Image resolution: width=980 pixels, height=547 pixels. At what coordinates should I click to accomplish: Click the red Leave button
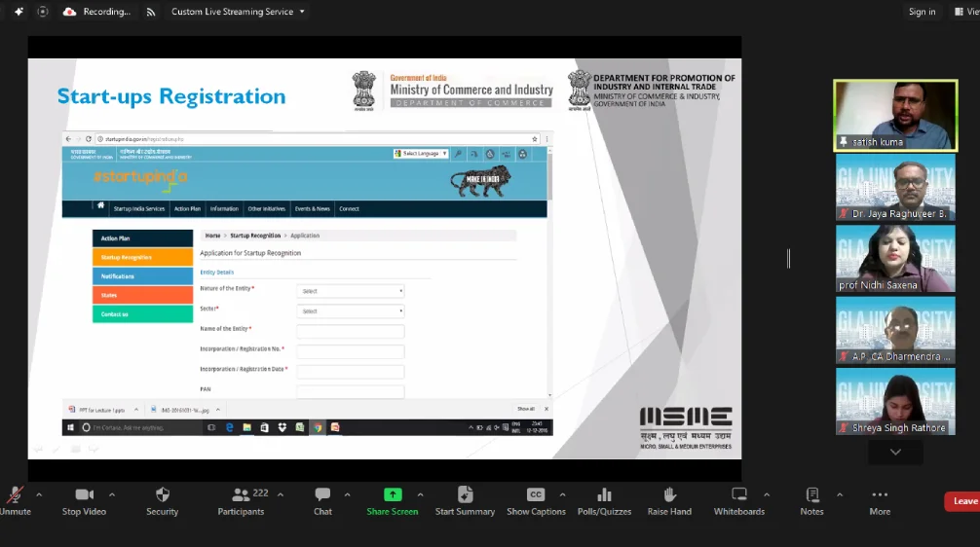tap(963, 501)
